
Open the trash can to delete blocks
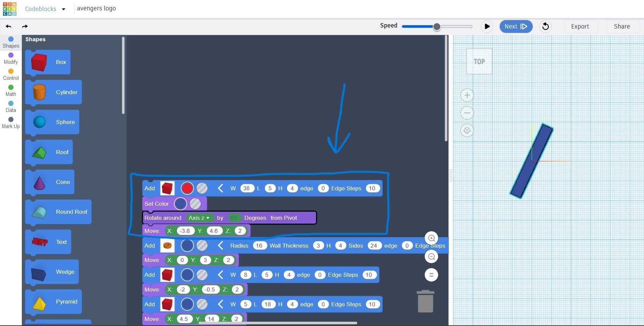pyautogui.click(x=425, y=301)
